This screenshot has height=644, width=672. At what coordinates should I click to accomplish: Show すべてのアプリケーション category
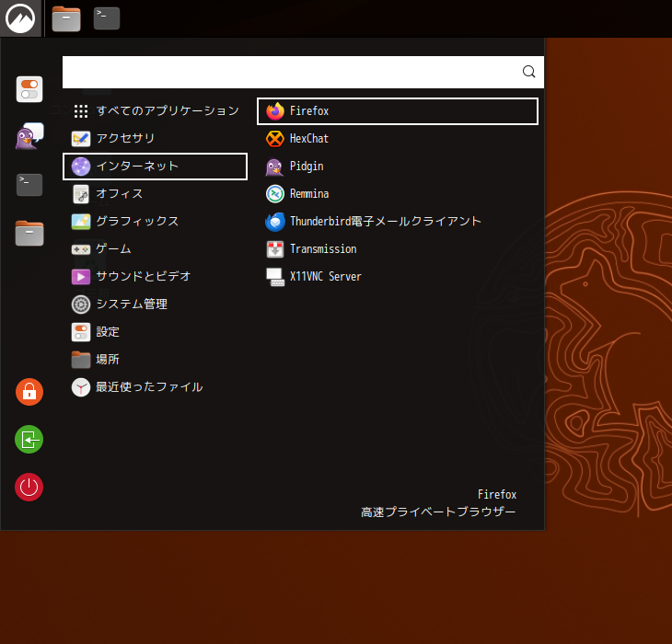pyautogui.click(x=156, y=111)
